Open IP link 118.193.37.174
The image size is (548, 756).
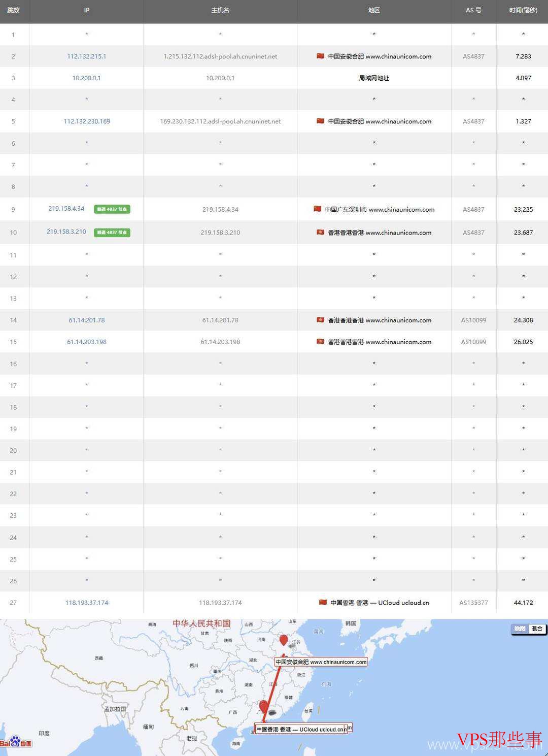pyautogui.click(x=87, y=603)
